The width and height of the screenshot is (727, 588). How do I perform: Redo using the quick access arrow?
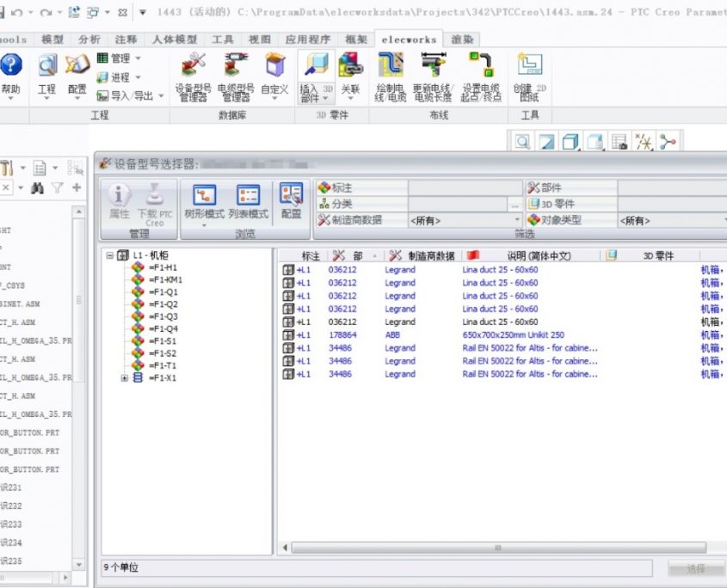46,13
